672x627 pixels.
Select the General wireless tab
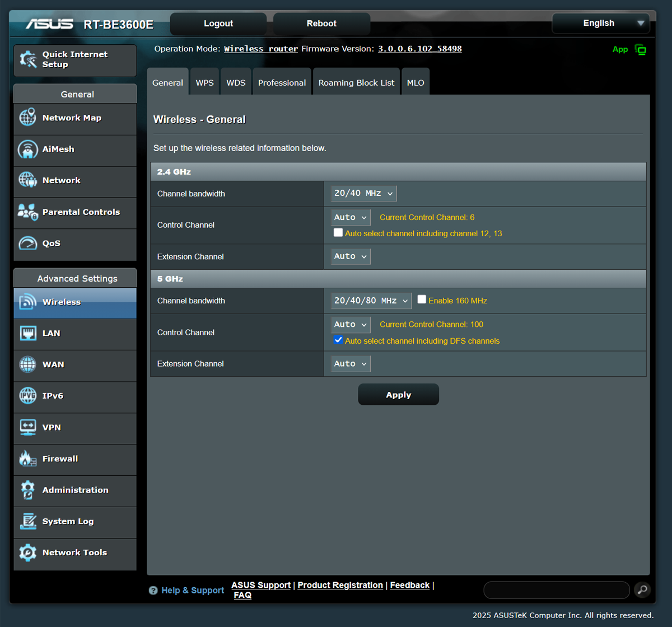tap(167, 82)
